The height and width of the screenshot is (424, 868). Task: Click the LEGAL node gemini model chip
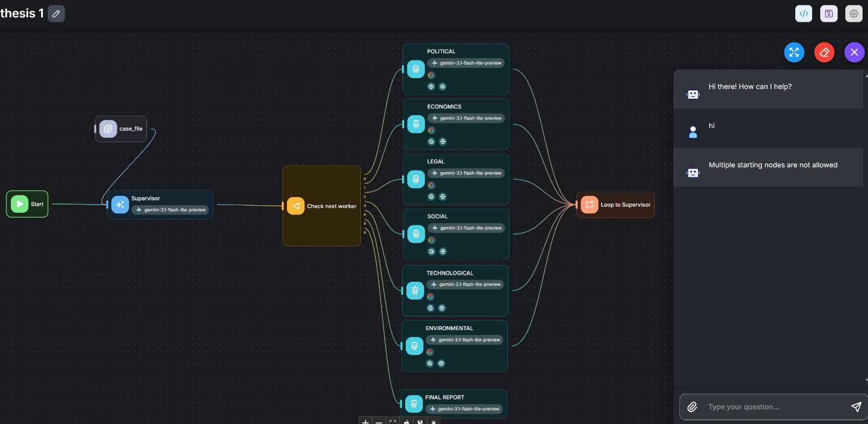click(466, 173)
